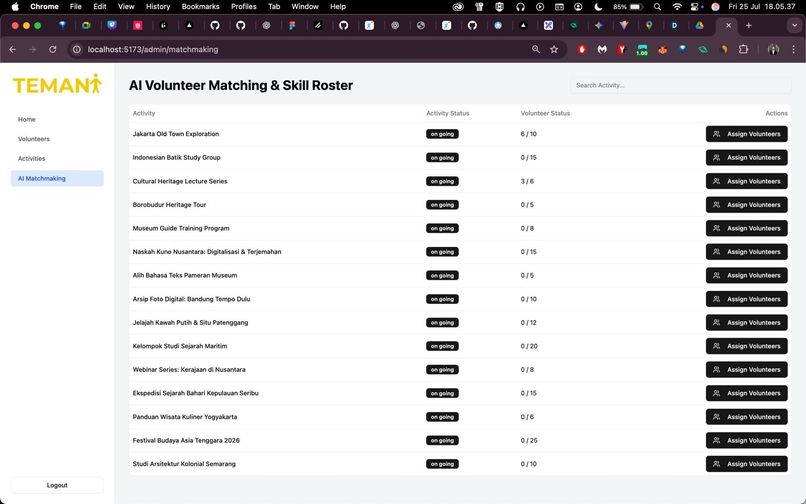Bookmark this page with the star icon
The image size is (806, 504).
pyautogui.click(x=554, y=49)
